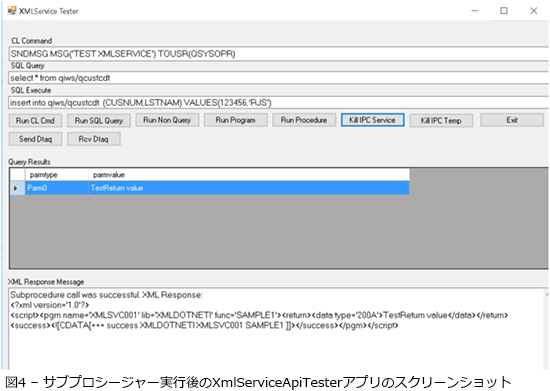Kill the IPC Service
The image size is (550, 391).
(373, 120)
